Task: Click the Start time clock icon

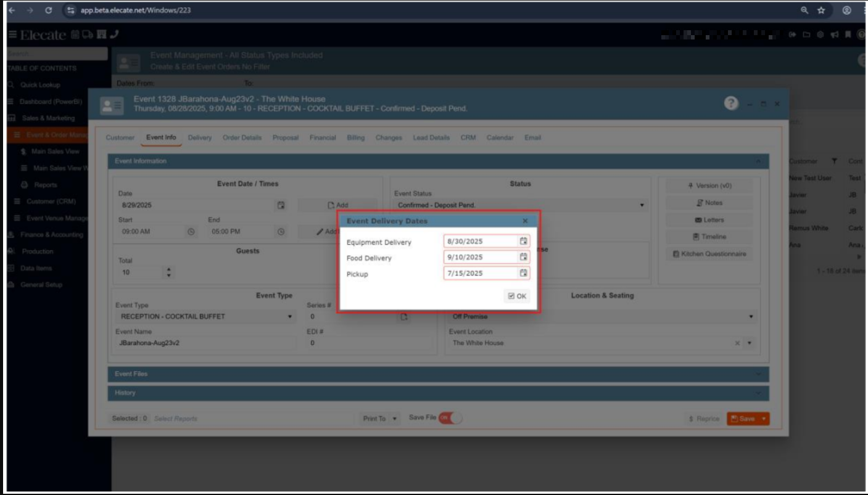Action: (191, 232)
